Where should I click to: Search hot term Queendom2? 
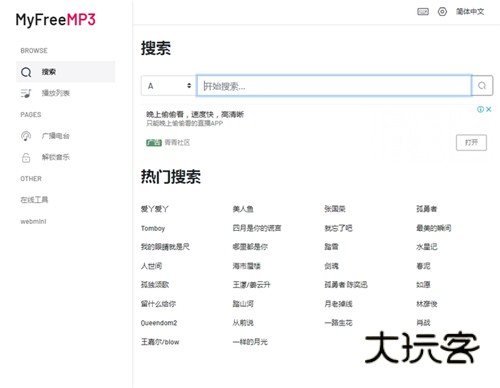click(159, 323)
